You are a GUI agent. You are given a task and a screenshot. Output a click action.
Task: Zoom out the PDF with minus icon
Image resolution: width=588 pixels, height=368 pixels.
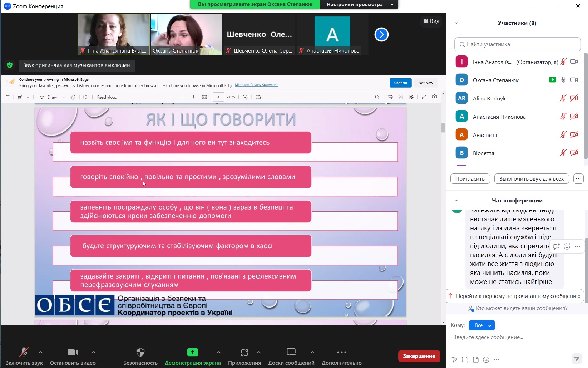coord(183,97)
